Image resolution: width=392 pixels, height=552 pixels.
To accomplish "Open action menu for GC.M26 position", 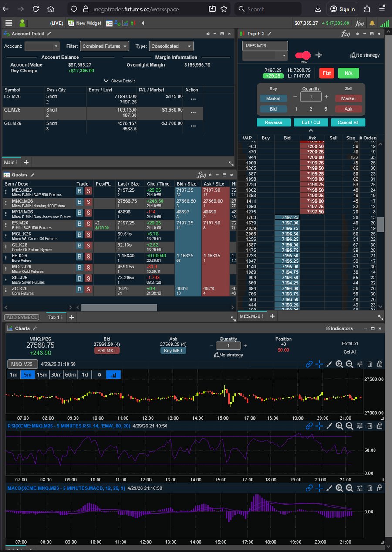I will (193, 126).
